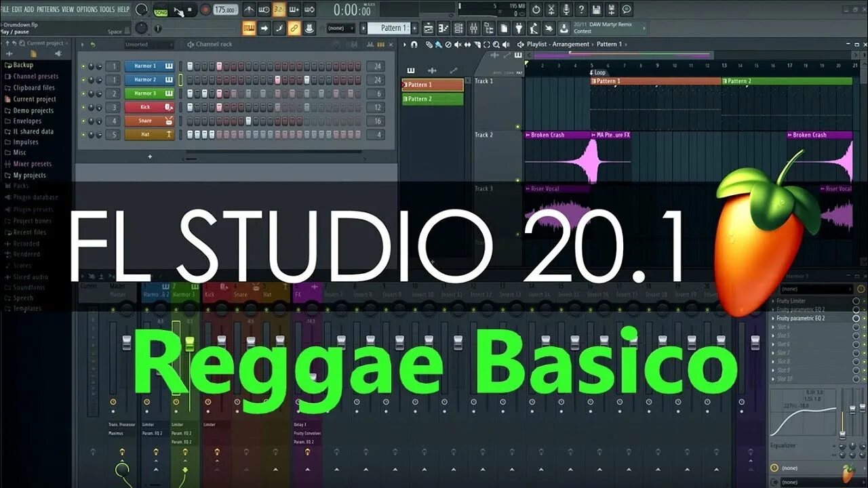
Task: Click the Harmor 3 channel button
Action: point(149,94)
